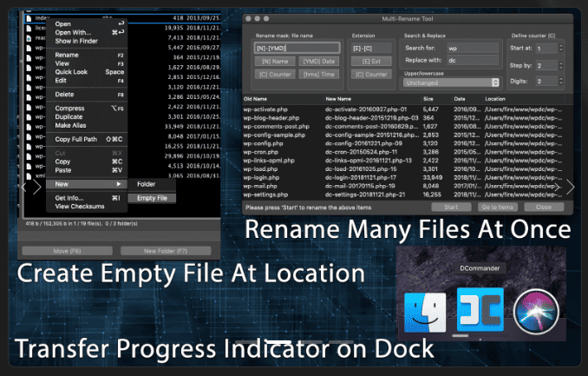This screenshot has height=376, width=588.
Task: Choose Open With... in context menu
Action: point(87,32)
